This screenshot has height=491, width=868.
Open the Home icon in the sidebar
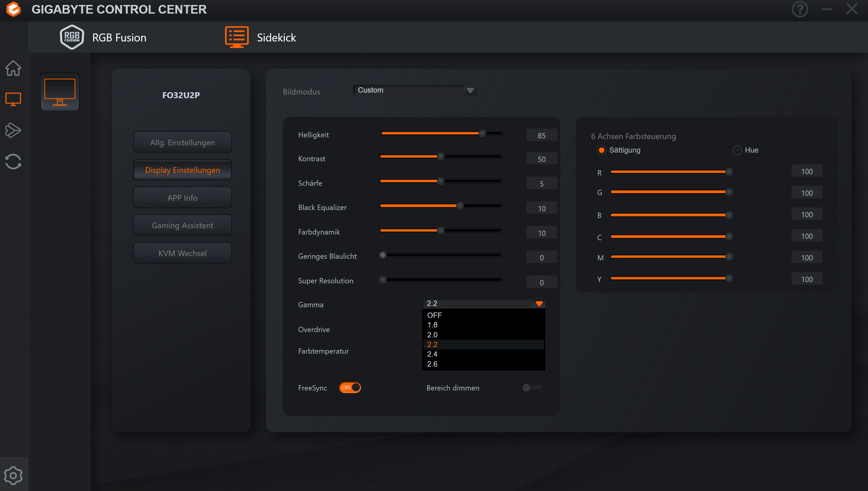(x=13, y=68)
